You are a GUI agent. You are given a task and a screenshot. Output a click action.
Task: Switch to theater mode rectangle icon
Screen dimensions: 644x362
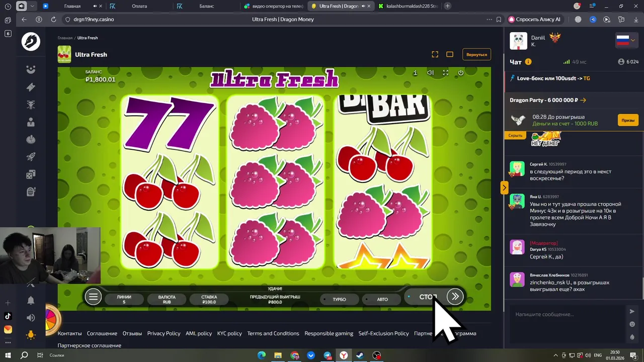(450, 54)
